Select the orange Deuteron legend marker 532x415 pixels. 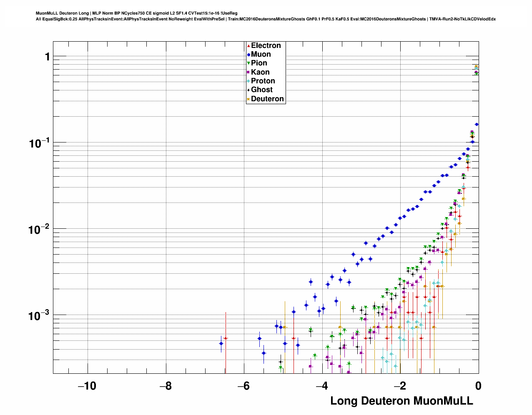pyautogui.click(x=248, y=99)
